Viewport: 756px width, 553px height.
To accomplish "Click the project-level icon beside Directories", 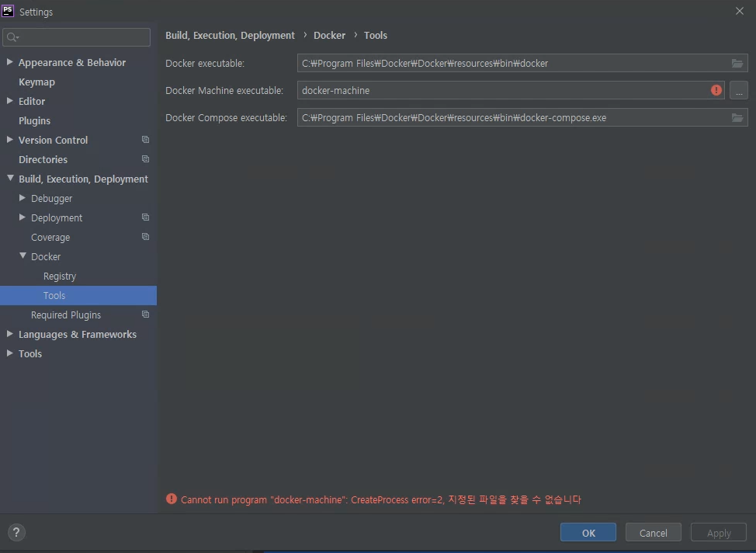I will point(145,158).
